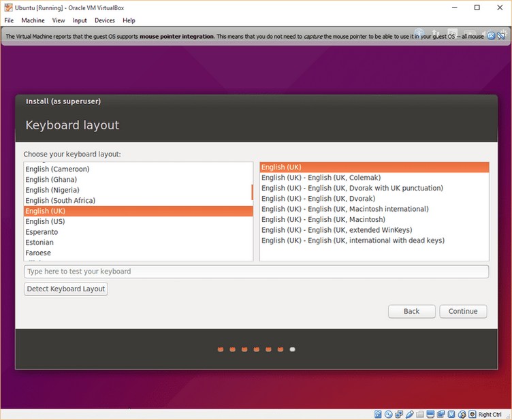This screenshot has height=420, width=512.
Task: Select UK Macintosh international variant
Action: pos(374,209)
